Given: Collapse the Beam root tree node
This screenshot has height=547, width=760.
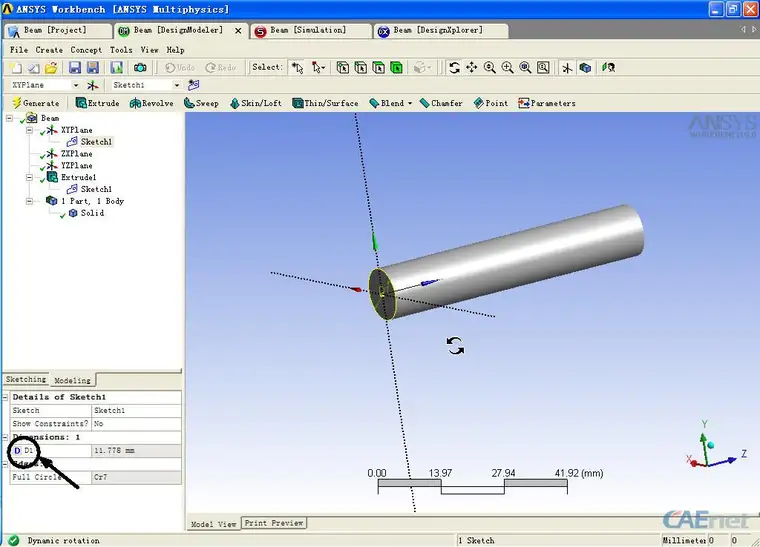Looking at the screenshot, I should 9,118.
